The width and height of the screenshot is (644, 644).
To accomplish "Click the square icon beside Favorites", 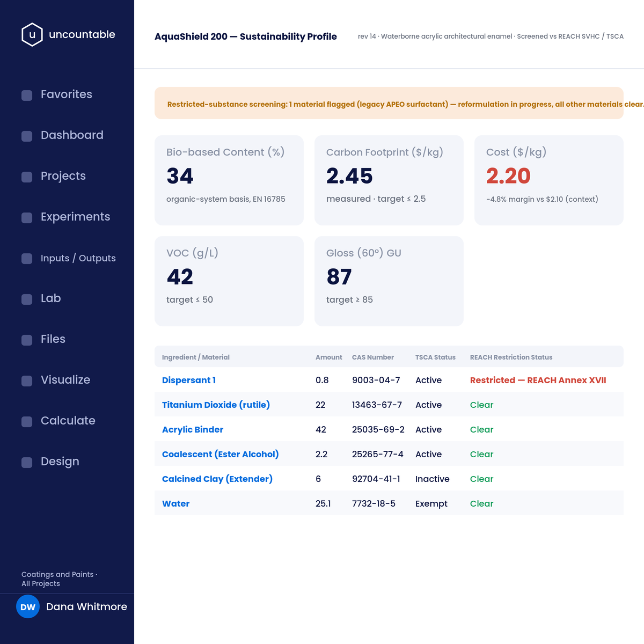I will click(27, 96).
